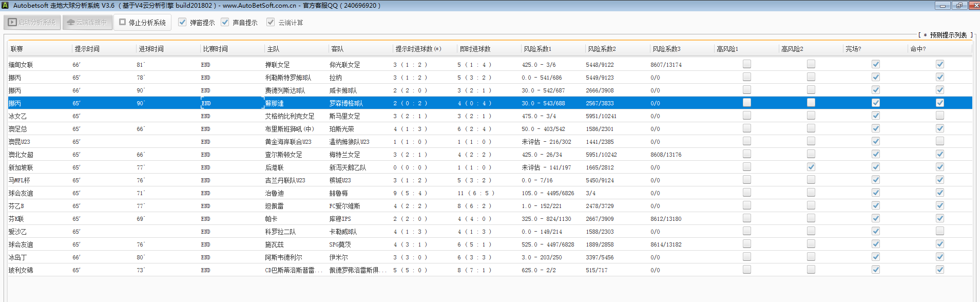The height and width of the screenshot is (302, 980).
Task: Click the 提示时间 column header
Action: 87,49
